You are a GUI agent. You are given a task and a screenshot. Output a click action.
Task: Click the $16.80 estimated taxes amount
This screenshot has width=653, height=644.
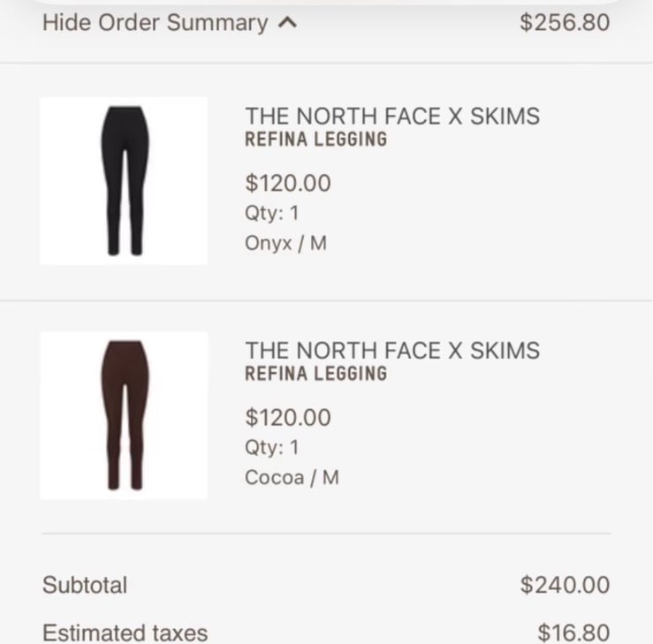point(573,633)
